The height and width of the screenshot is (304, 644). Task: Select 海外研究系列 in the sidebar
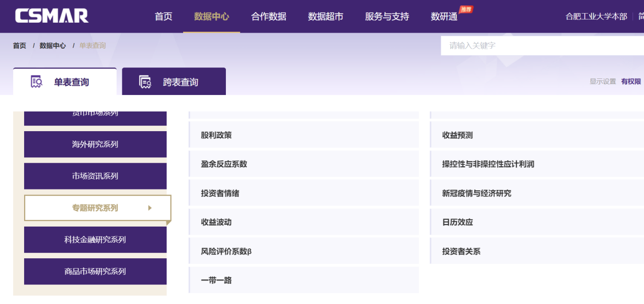tap(95, 144)
